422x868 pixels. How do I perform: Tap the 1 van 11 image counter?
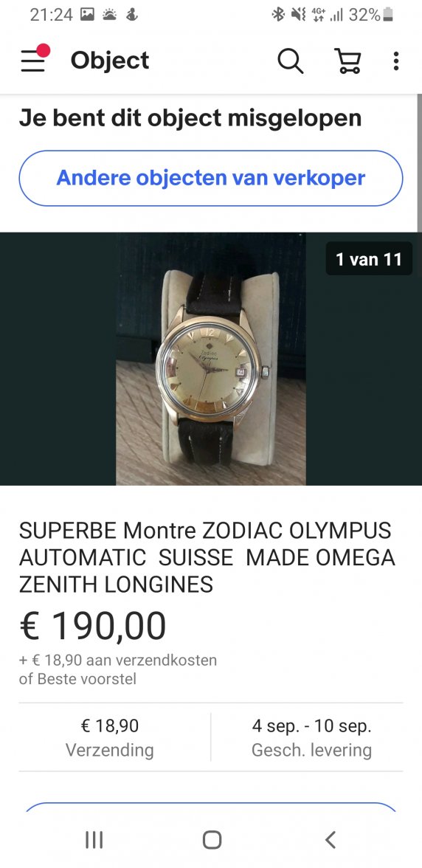click(369, 258)
